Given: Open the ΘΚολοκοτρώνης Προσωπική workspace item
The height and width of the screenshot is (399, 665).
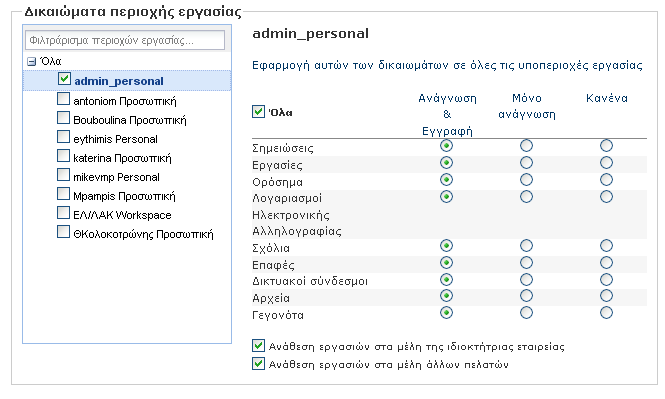Looking at the screenshot, I should (143, 234).
